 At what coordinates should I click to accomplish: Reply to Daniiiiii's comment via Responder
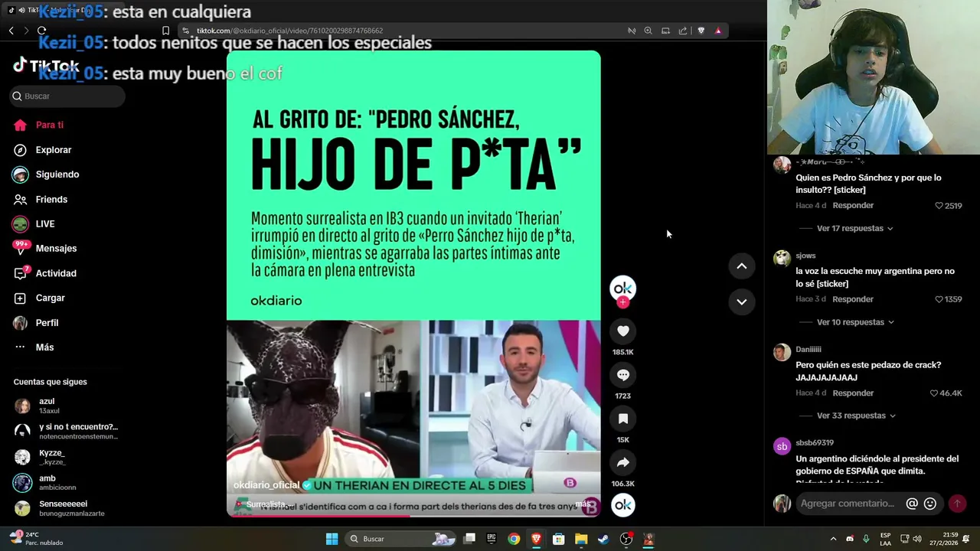853,393
